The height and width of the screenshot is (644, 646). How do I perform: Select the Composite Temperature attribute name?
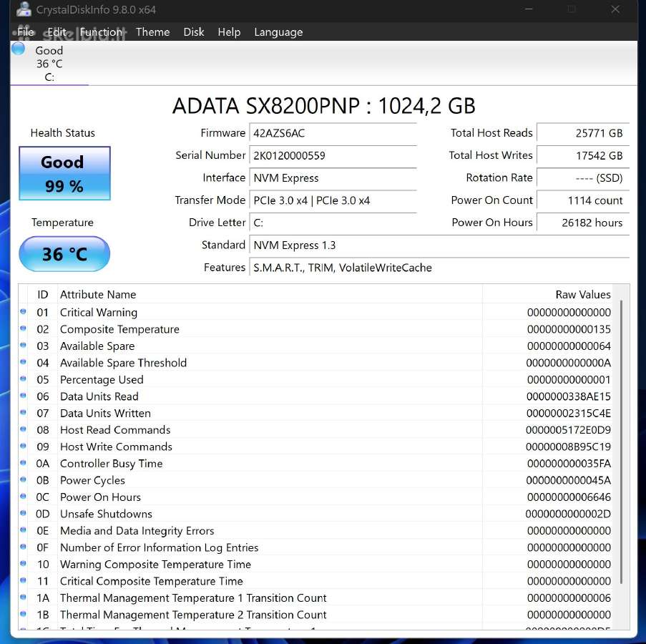(x=119, y=330)
